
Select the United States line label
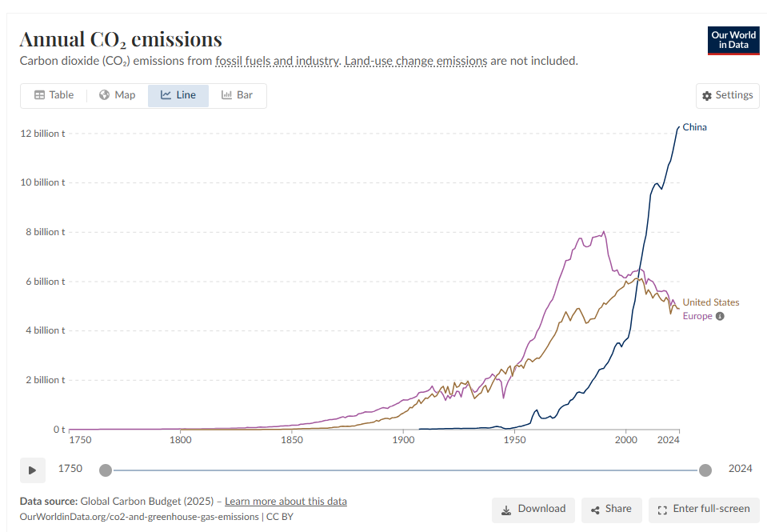coord(710,302)
